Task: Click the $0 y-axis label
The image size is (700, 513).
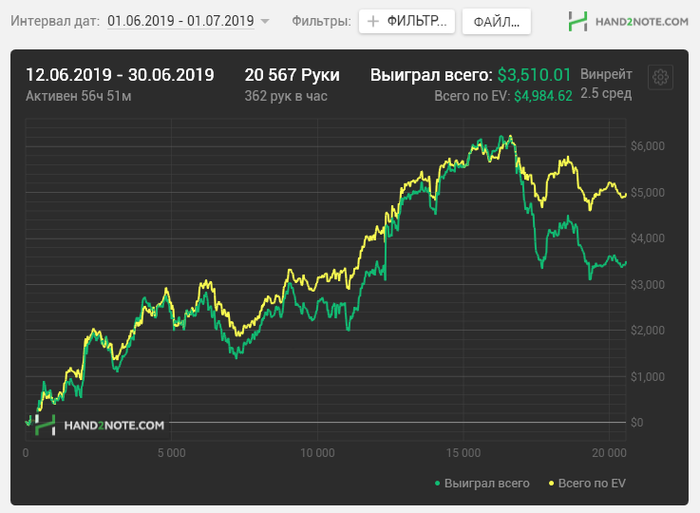Action: point(637,422)
